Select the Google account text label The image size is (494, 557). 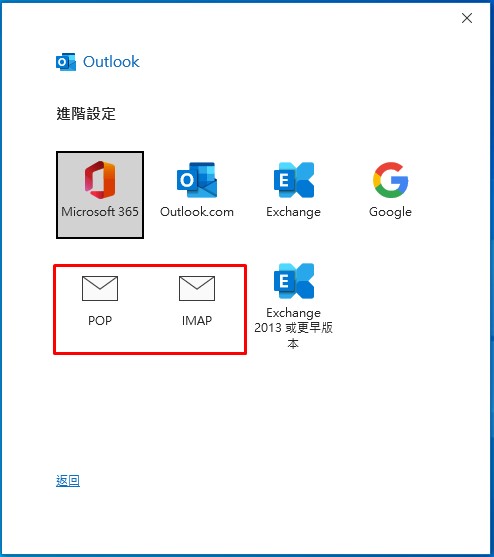pyautogui.click(x=390, y=212)
